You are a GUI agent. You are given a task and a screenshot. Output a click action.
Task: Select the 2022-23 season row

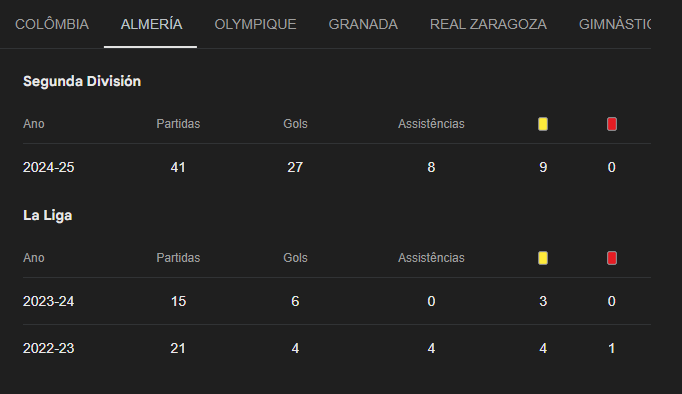point(337,348)
